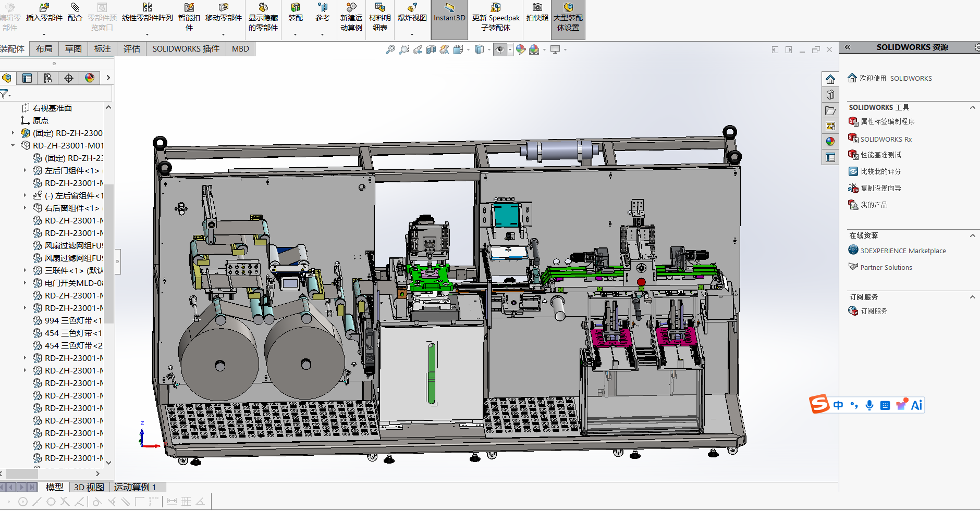Switch to the SOLIDWORKS 插件 tab

[x=186, y=49]
